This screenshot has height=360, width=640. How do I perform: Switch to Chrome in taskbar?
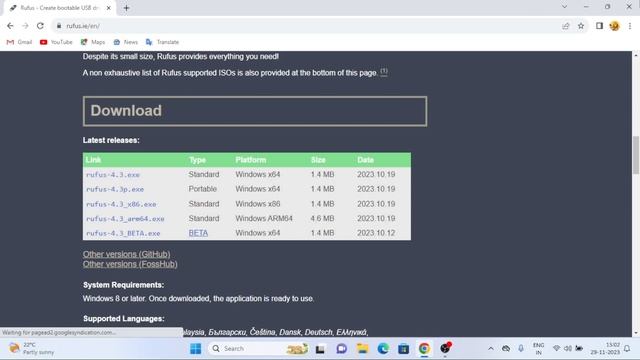[x=424, y=349]
